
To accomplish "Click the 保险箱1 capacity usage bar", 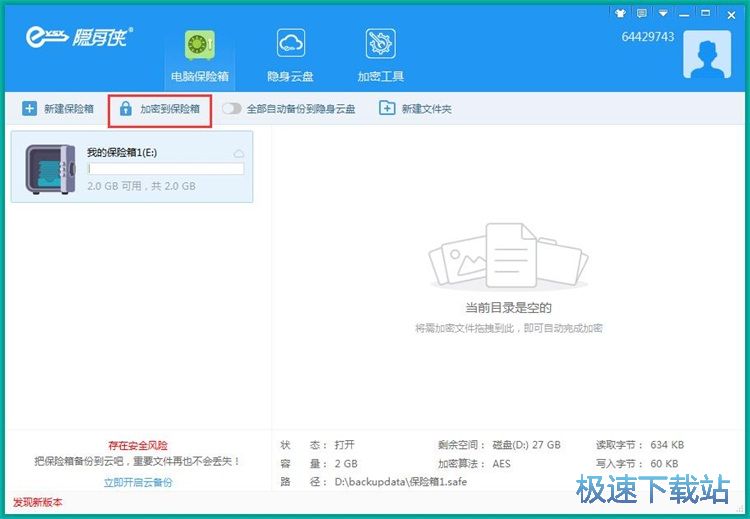I will coord(166,168).
